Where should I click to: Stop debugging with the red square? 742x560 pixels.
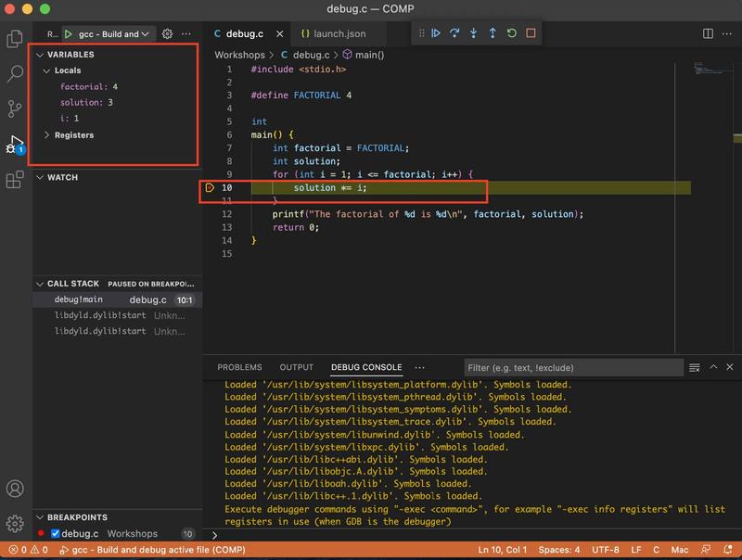[x=531, y=33]
